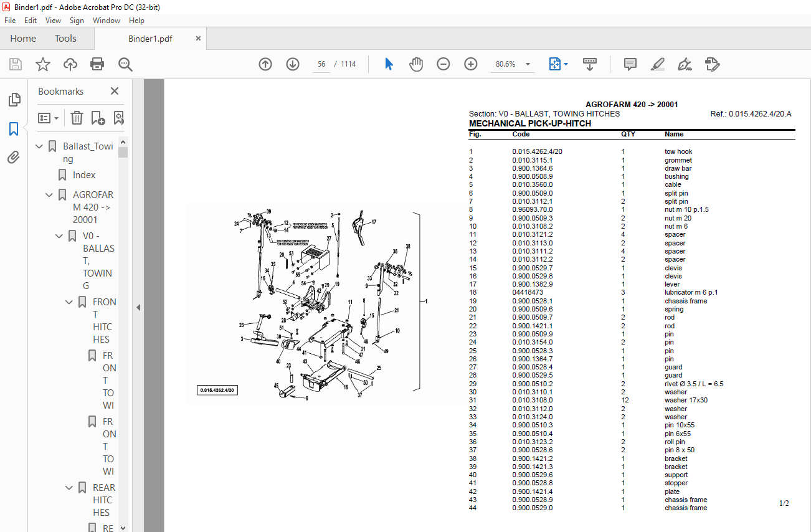This screenshot has width=811, height=532.
Task: Open the zoom level dropdown
Action: coord(528,64)
